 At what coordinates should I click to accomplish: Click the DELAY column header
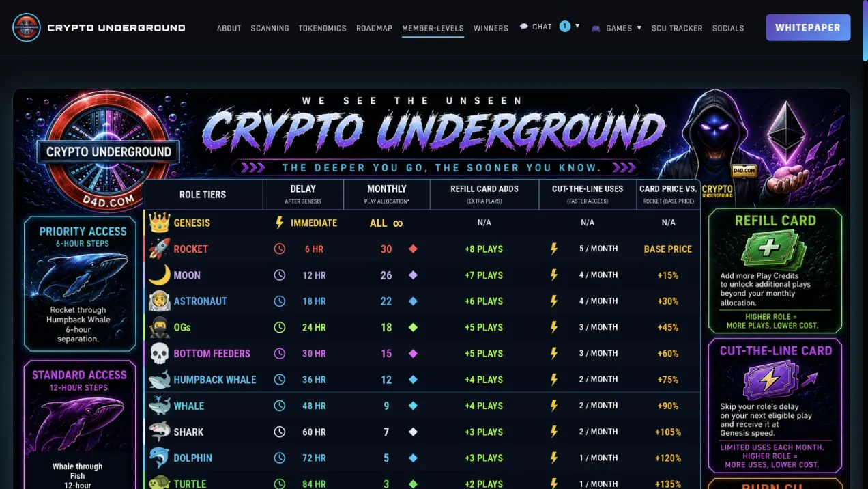pyautogui.click(x=303, y=194)
